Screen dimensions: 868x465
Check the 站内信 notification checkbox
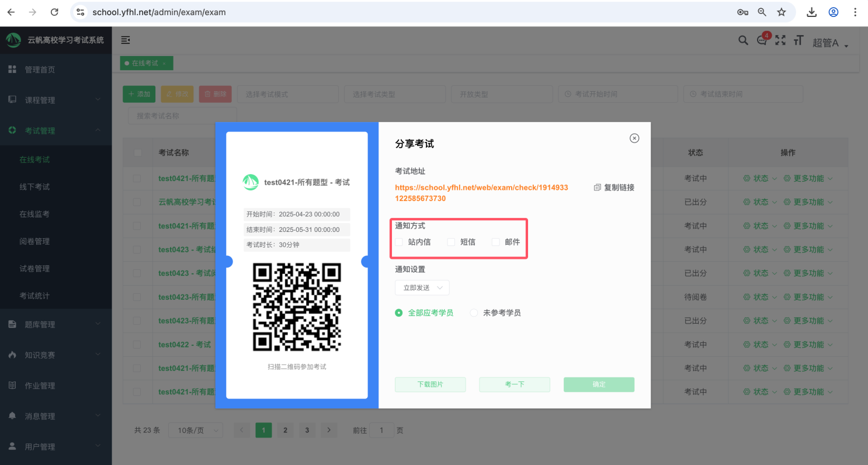pyautogui.click(x=399, y=242)
